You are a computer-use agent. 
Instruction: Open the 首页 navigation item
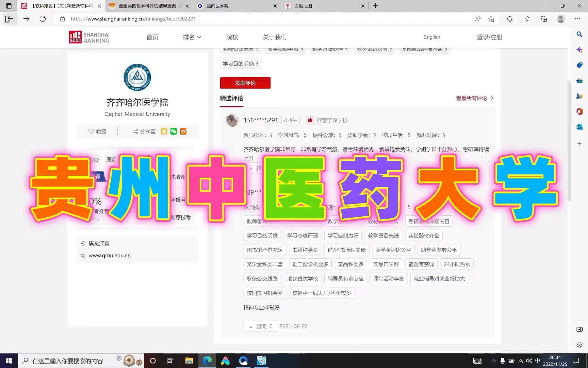coord(152,37)
